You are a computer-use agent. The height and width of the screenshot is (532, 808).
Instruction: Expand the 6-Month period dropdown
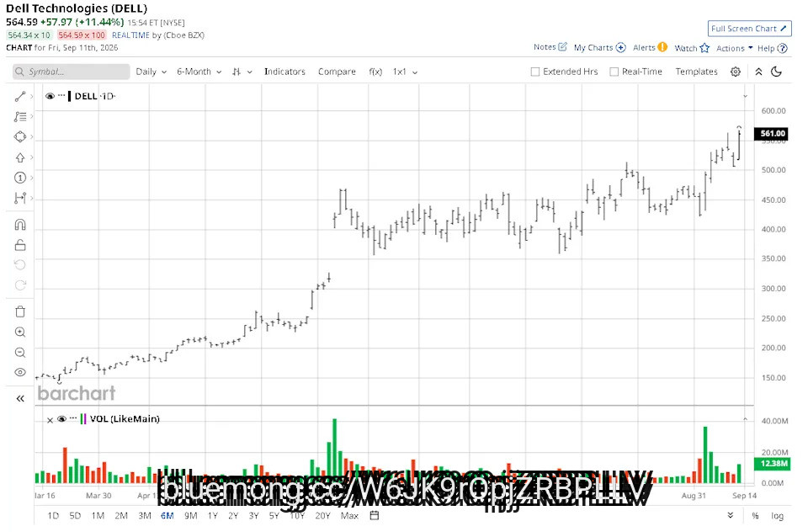[199, 72]
